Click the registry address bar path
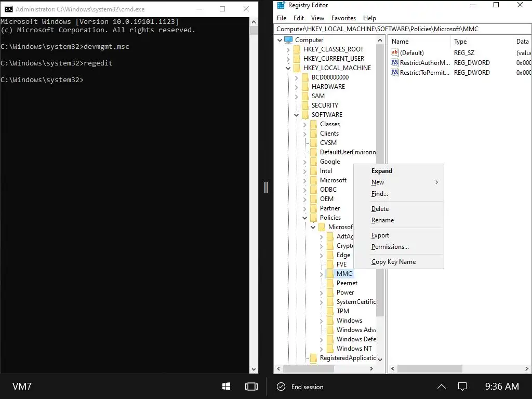 (x=403, y=29)
